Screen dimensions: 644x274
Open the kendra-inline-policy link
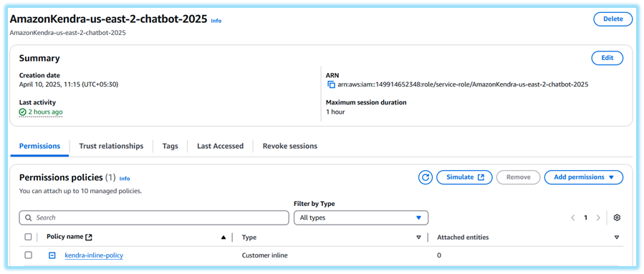94,255
